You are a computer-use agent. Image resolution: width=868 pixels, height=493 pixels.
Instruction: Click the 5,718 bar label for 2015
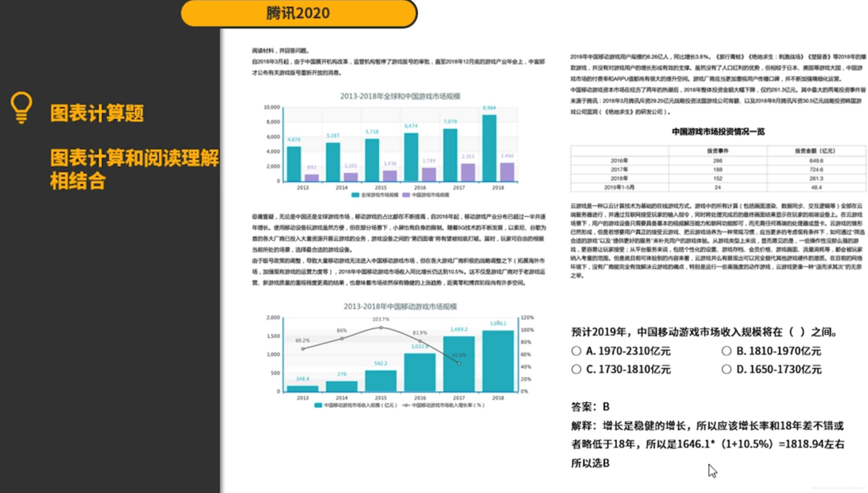click(372, 132)
